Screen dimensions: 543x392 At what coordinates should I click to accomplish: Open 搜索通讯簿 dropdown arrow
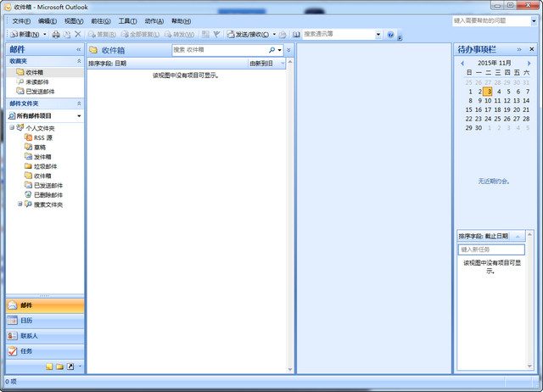378,34
